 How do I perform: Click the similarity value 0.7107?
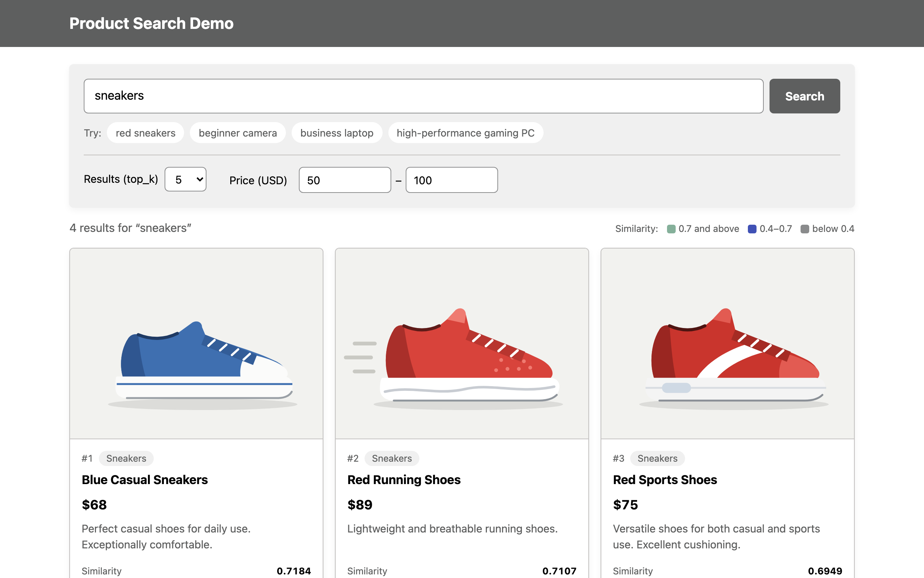coord(559,571)
